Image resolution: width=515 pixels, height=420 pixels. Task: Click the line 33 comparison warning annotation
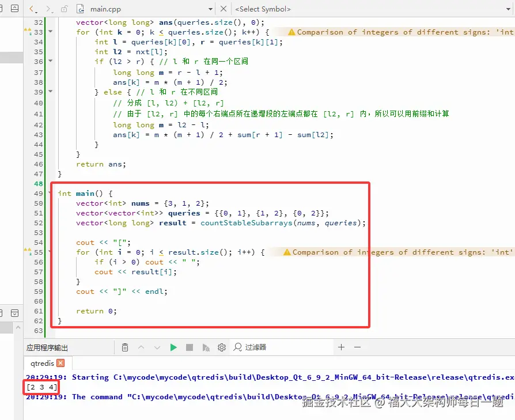point(401,32)
